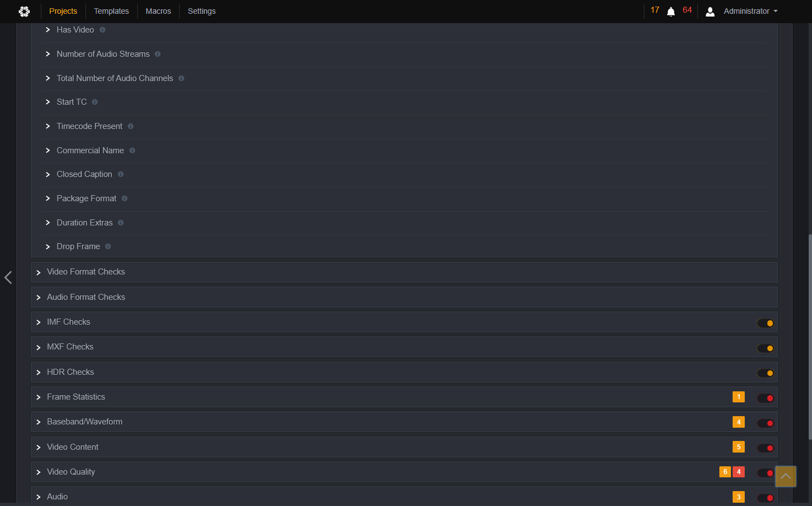The width and height of the screenshot is (812, 506).
Task: Click orange badge 5 on Video Content
Action: 739,447
